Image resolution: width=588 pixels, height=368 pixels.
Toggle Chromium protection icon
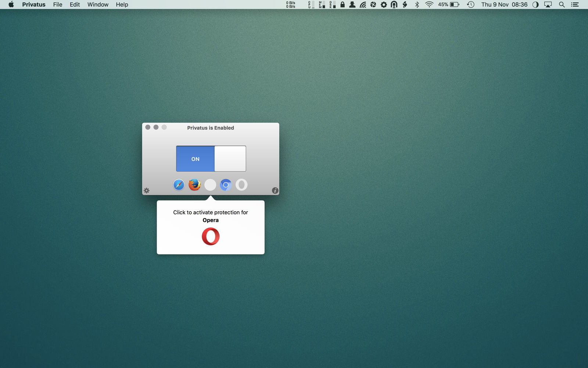tap(226, 185)
